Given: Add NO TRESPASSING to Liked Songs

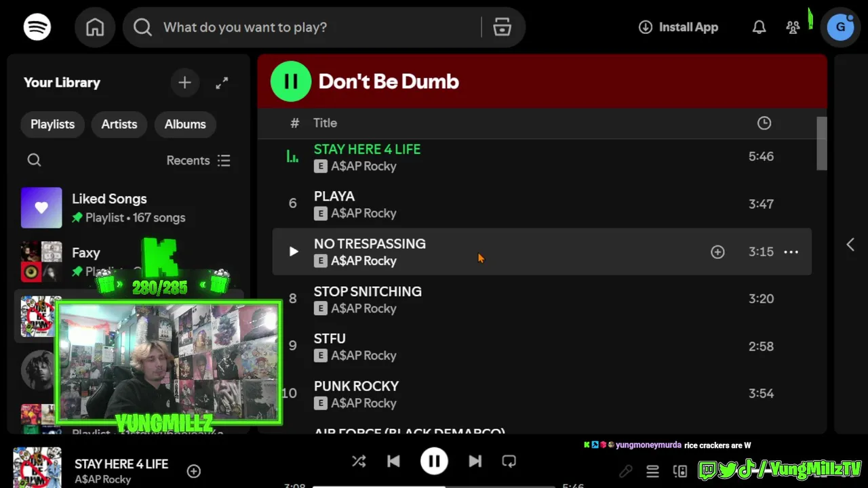Looking at the screenshot, I should 717,251.
